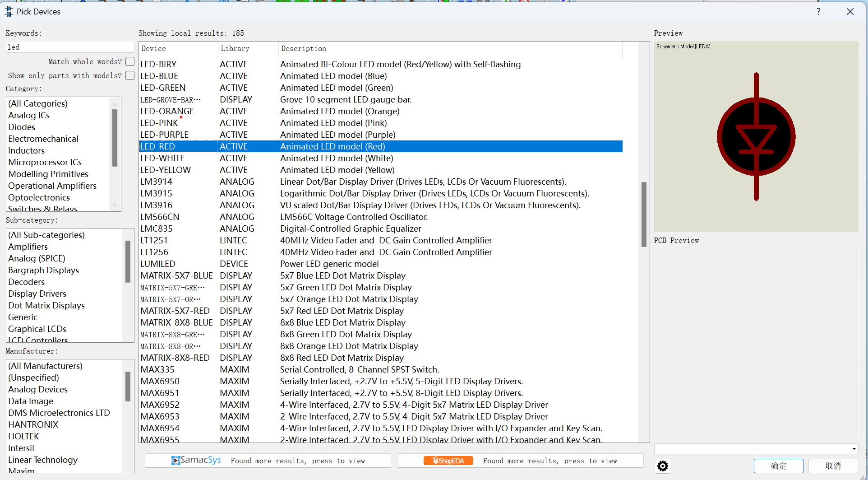Select the MAX6950 device row

click(381, 381)
